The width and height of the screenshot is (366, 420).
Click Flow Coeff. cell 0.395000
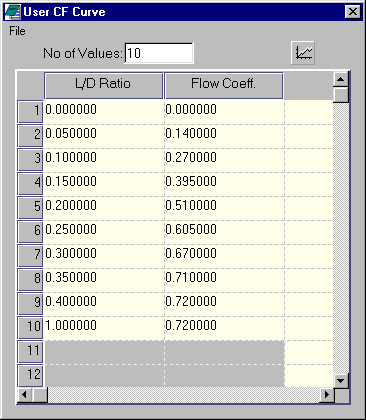coord(224,184)
